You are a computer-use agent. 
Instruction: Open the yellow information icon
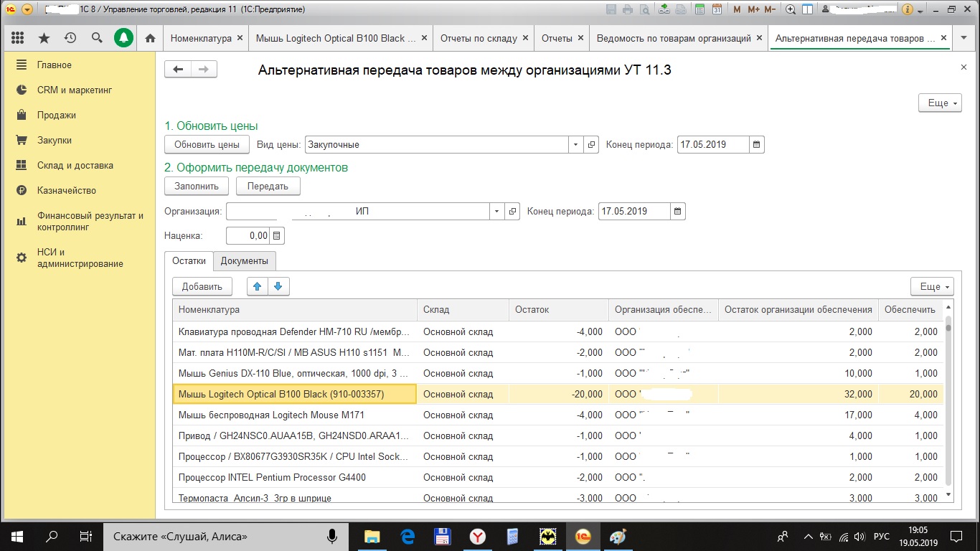point(908,10)
